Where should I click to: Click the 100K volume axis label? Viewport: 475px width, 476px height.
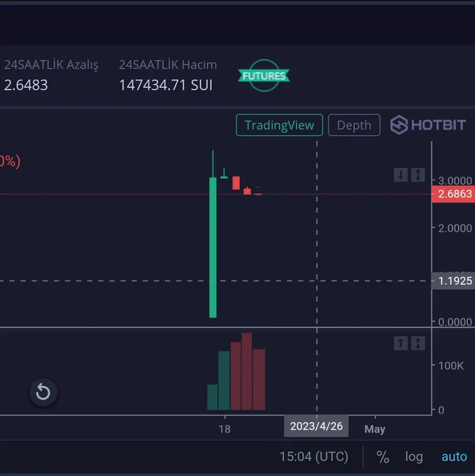click(x=451, y=366)
